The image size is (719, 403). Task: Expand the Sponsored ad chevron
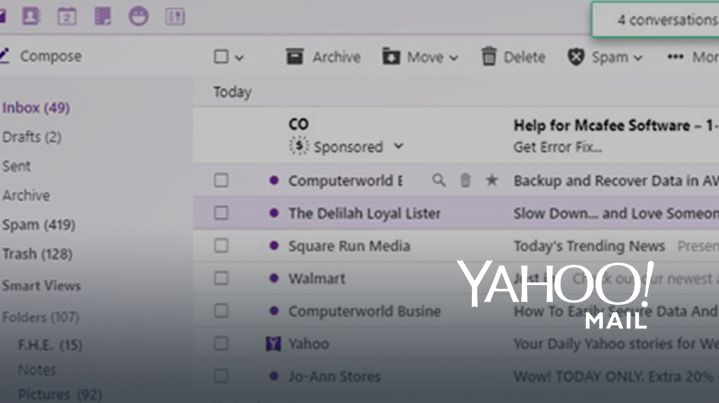[x=398, y=146]
